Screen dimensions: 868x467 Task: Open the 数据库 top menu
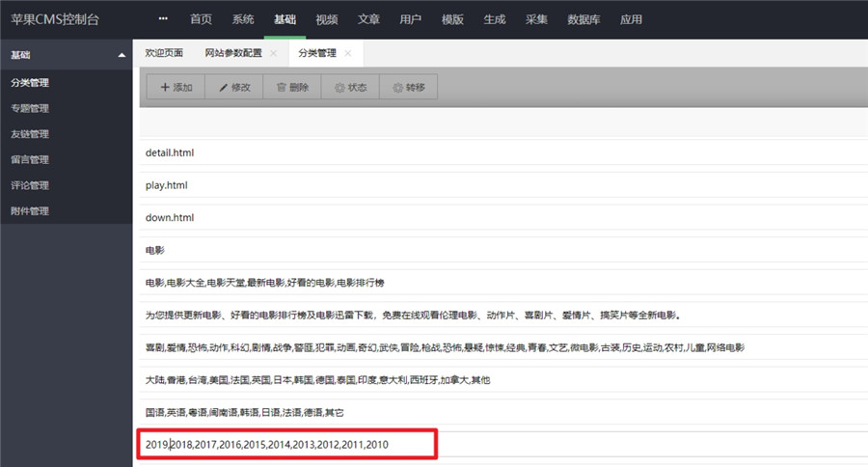[x=586, y=19]
